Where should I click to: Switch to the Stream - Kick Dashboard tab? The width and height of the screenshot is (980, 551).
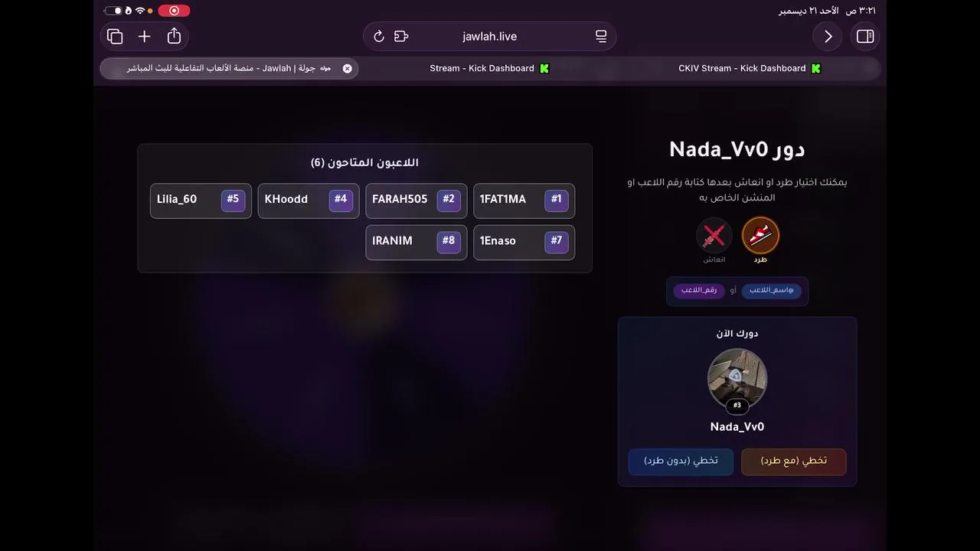click(x=490, y=68)
